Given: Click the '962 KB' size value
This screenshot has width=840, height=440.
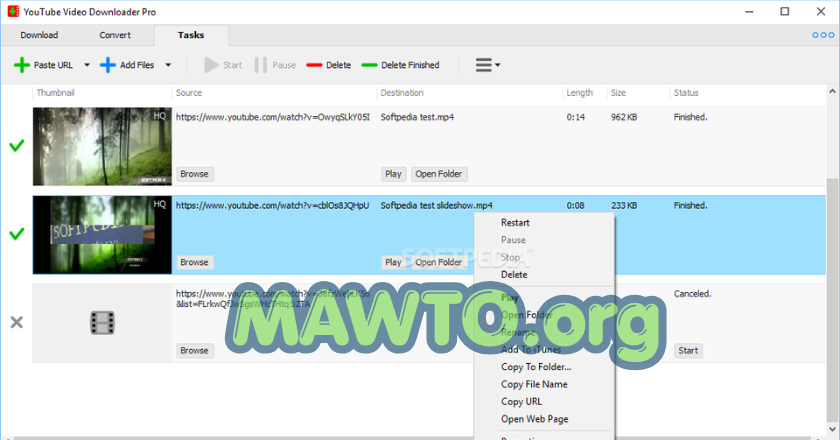Looking at the screenshot, I should [x=624, y=117].
